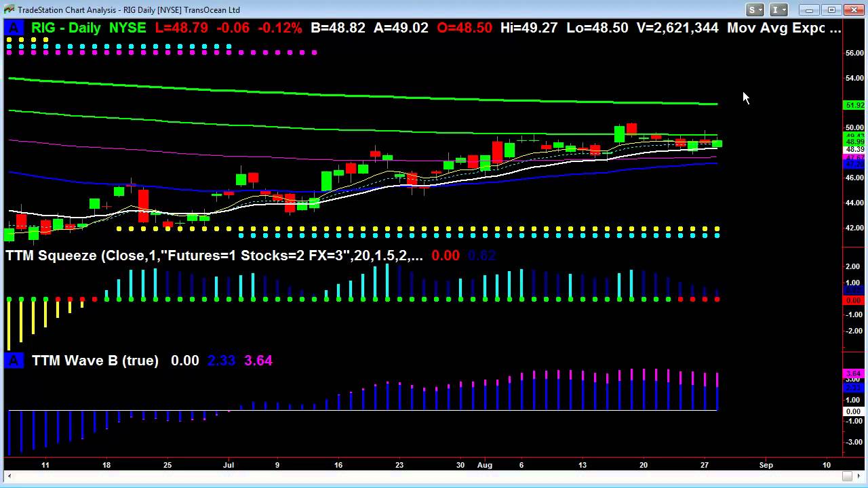Click the red 0.00 TTM Squeeze value
Image resolution: width=868 pixels, height=488 pixels.
(x=446, y=256)
